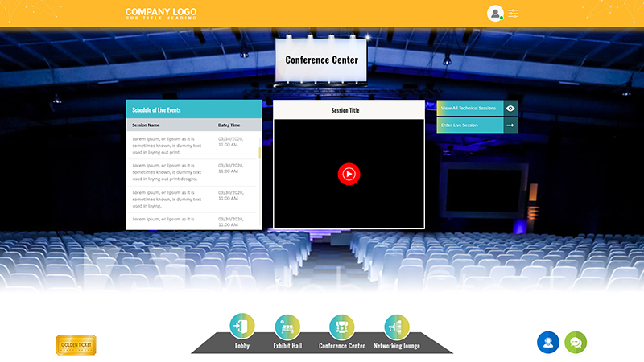This screenshot has height=362, width=644.
Task: Open the green chat bubble icon
Action: [x=576, y=342]
